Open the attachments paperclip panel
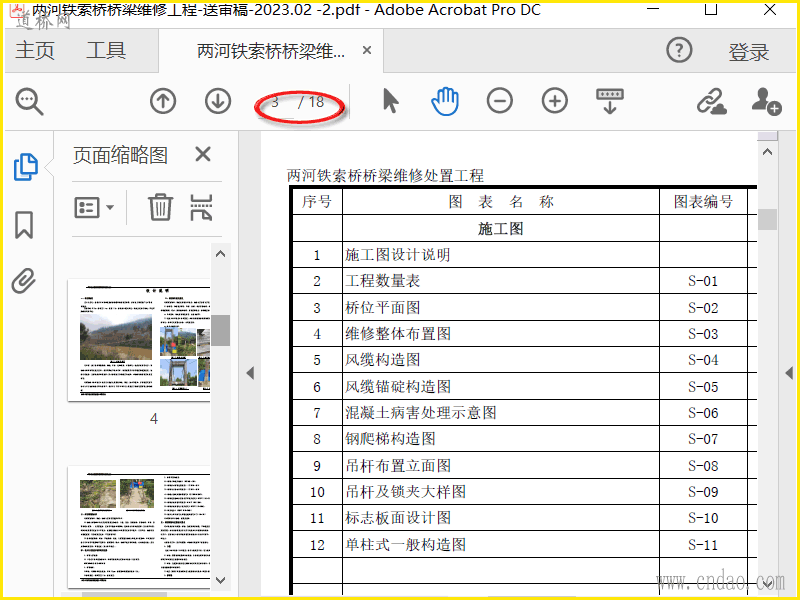Screen dimensions: 800x600 click(x=23, y=281)
